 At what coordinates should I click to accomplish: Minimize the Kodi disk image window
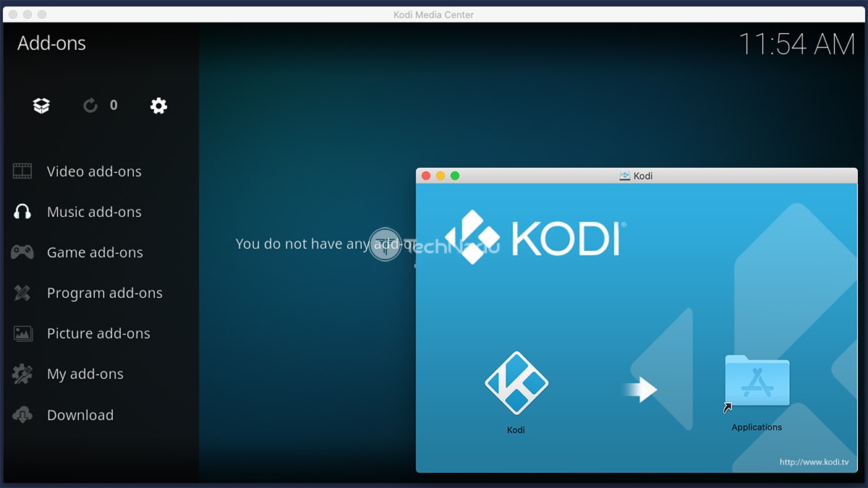(x=441, y=176)
